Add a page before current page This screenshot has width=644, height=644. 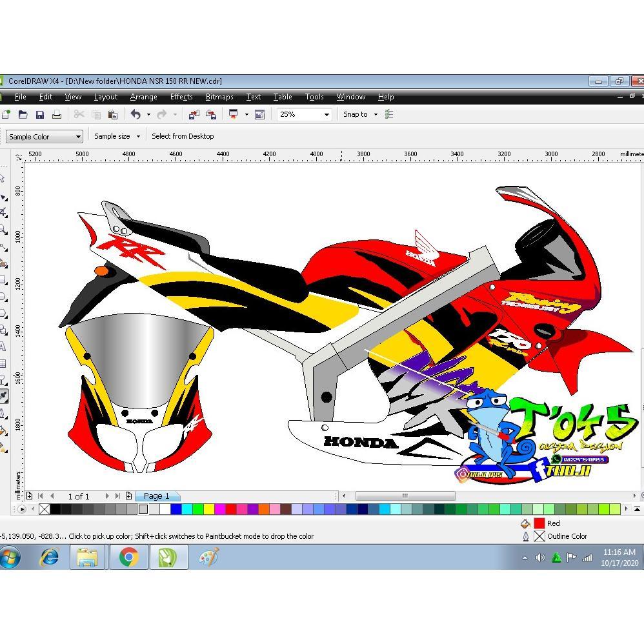30,496
